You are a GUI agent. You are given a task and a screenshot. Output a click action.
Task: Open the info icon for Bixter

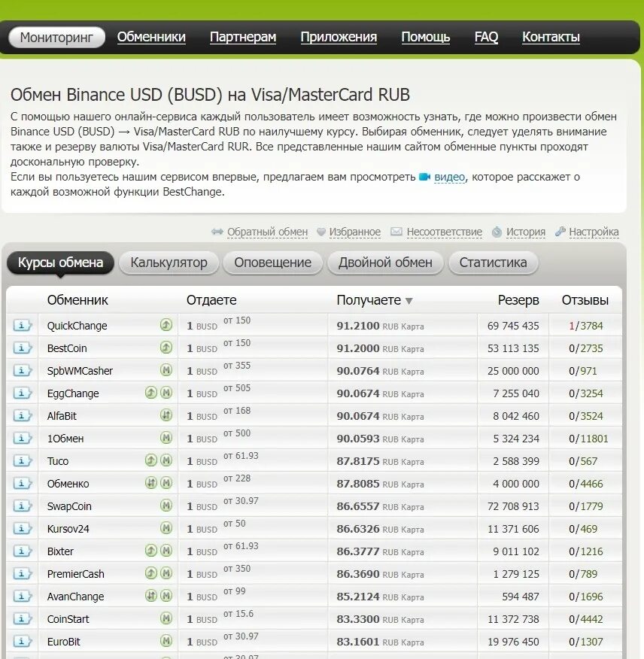[22, 551]
